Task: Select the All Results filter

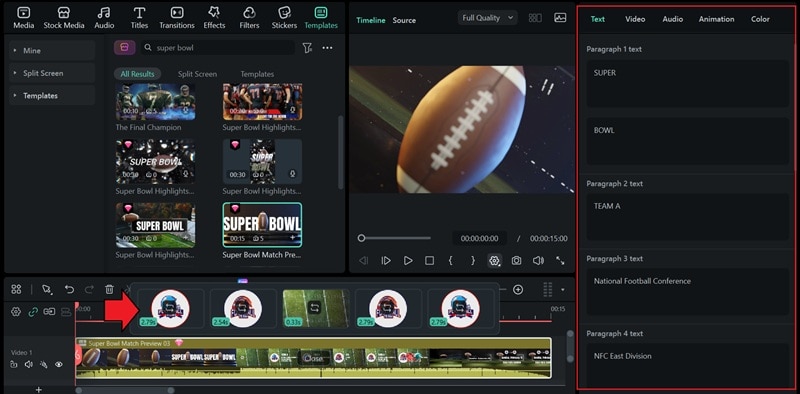Action: click(137, 74)
